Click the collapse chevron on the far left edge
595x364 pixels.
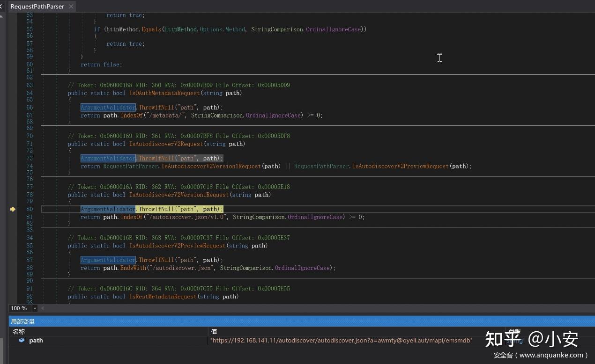pos(2,6)
